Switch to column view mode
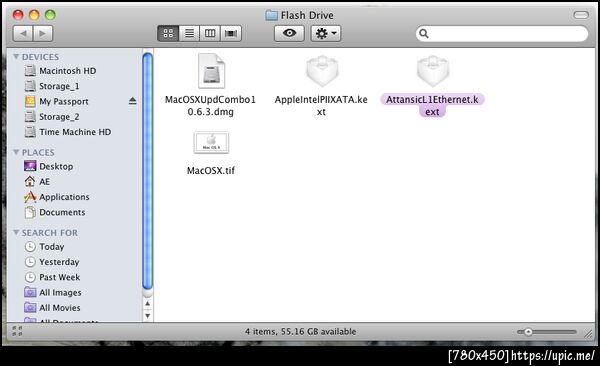The height and width of the screenshot is (366, 600). [x=210, y=34]
